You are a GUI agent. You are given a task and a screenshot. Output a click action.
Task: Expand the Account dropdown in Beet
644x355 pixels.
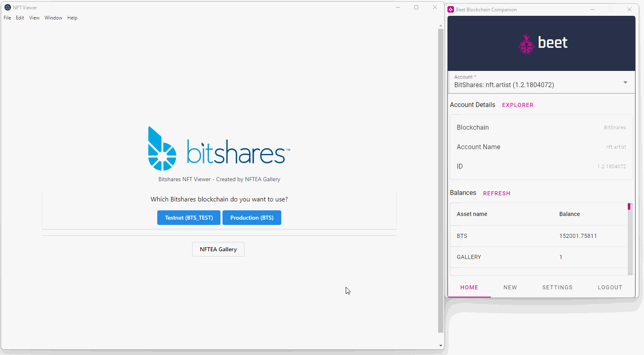coord(541,82)
